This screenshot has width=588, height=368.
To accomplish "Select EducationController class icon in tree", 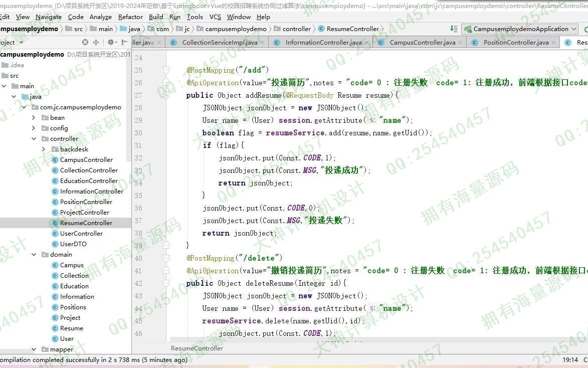I will tap(55, 181).
